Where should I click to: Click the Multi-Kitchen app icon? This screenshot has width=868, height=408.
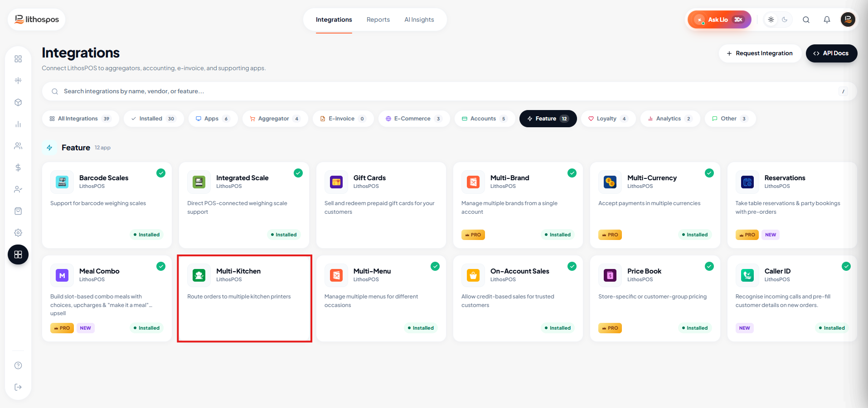pos(199,275)
